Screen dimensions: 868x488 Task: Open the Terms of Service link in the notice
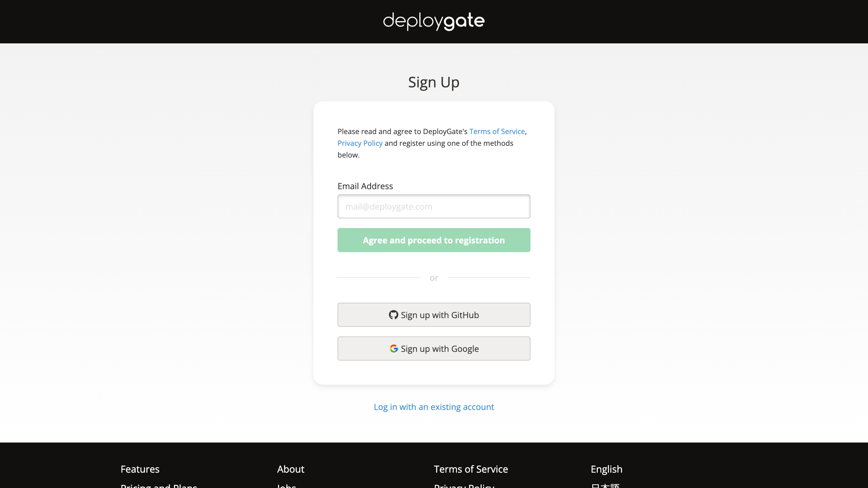(497, 131)
